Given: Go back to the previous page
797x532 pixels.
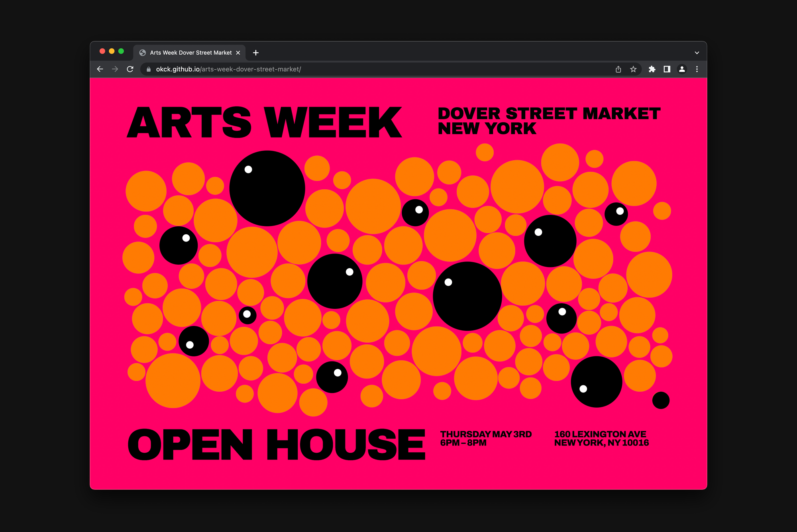Looking at the screenshot, I should pyautogui.click(x=100, y=69).
